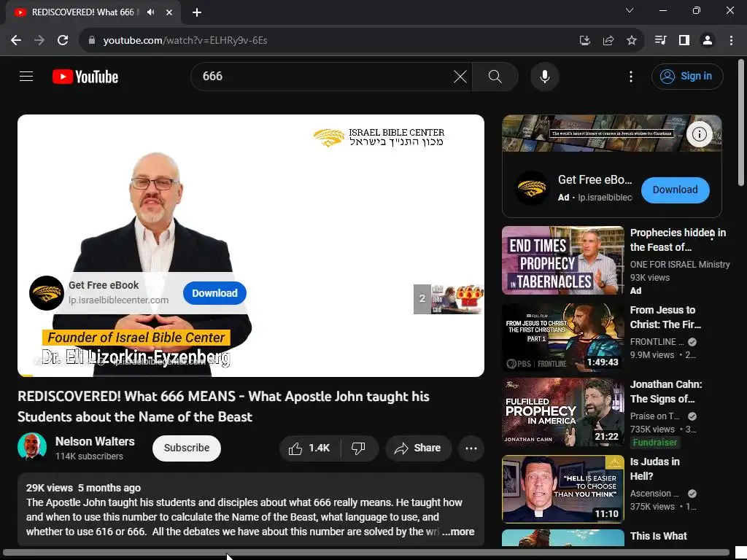The height and width of the screenshot is (560, 747).
Task: Open media controls in Chrome toolbar
Action: tap(660, 41)
